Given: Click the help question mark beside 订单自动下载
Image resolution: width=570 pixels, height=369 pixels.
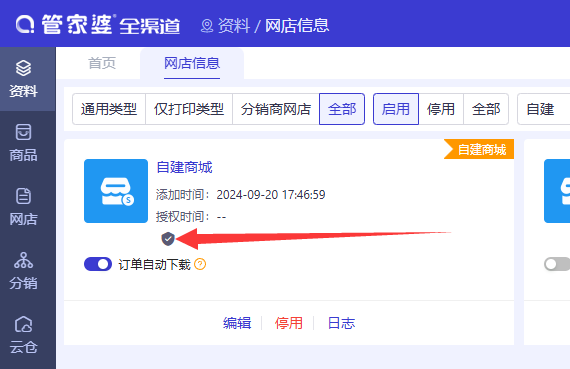Looking at the screenshot, I should 200,264.
